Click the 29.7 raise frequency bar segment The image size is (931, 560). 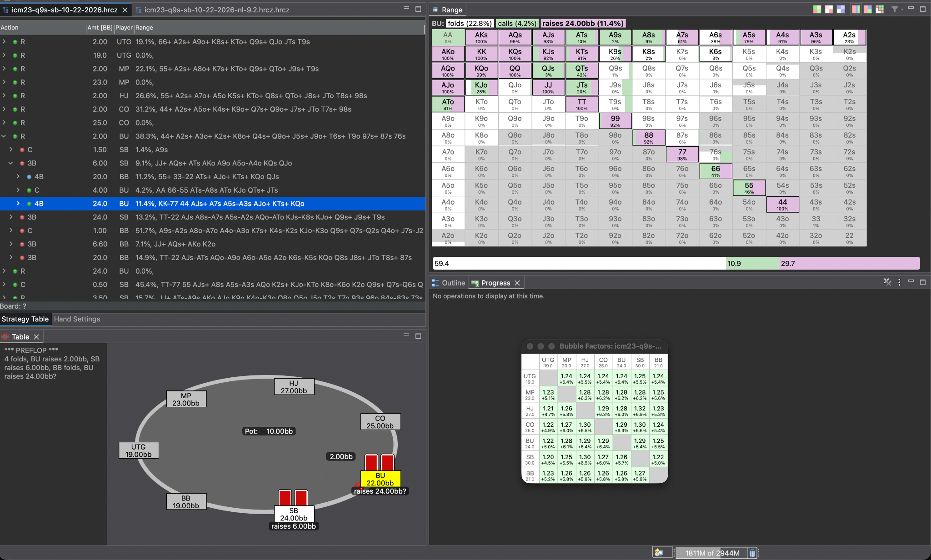point(849,263)
